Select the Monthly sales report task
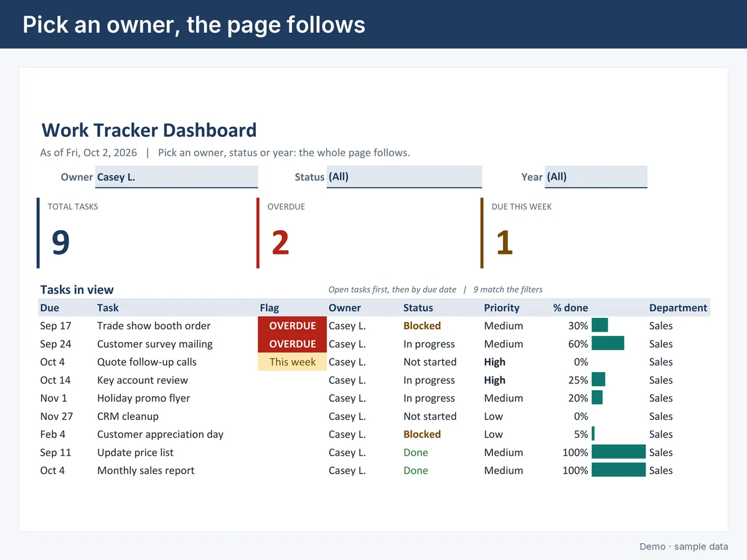Image resolution: width=747 pixels, height=560 pixels. coord(146,470)
